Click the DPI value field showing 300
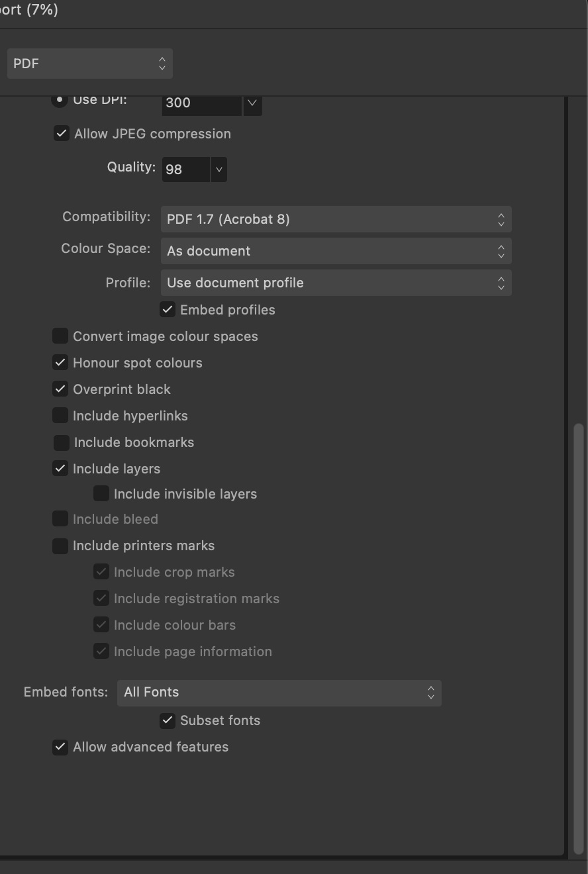Viewport: 588px width, 874px height. 201,103
